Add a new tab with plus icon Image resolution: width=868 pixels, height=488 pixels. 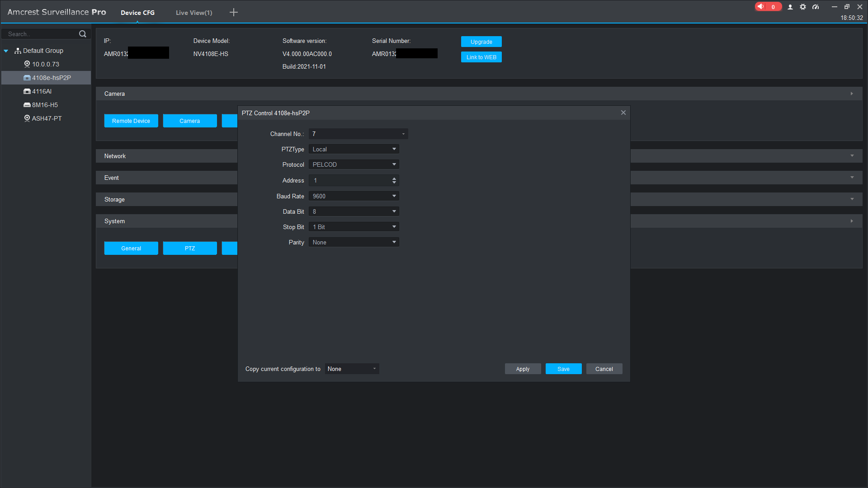234,12
